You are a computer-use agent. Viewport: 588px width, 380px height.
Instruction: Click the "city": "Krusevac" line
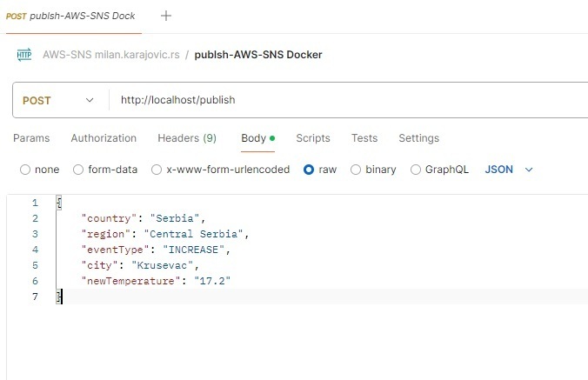click(140, 266)
